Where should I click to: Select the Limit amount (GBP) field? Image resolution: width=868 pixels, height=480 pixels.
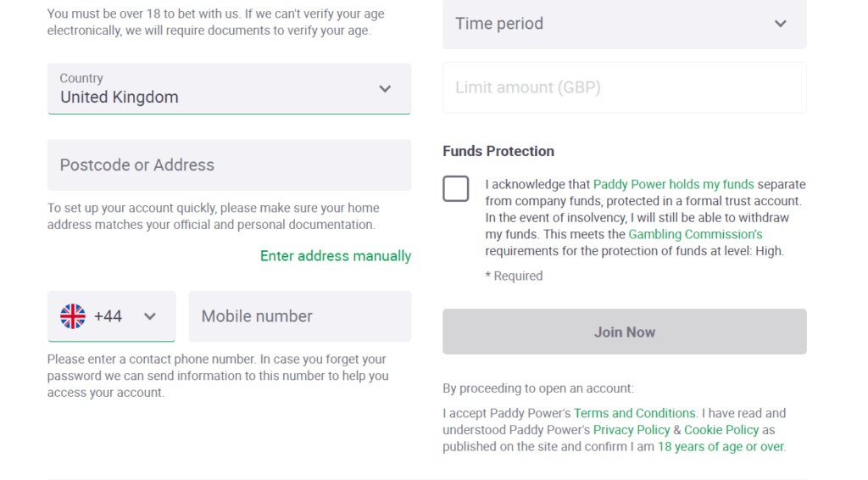click(624, 87)
